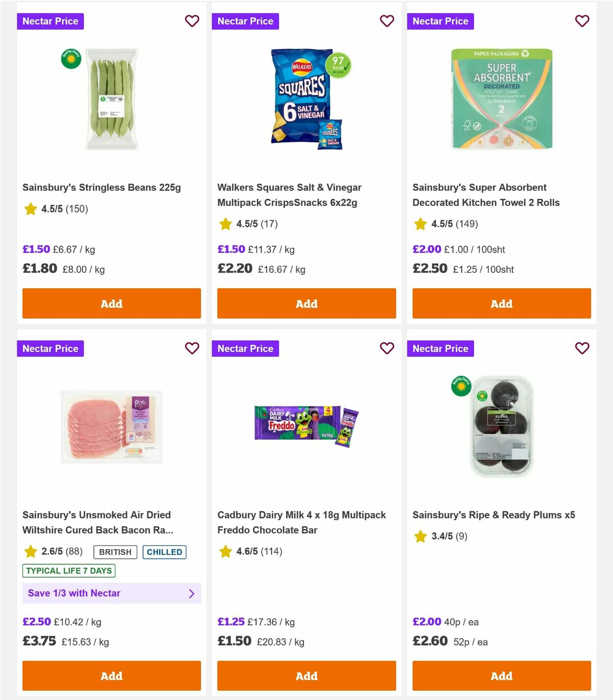Click the star rating icon beside Walkers Squares
Image resolution: width=613 pixels, height=700 pixels.
point(224,224)
